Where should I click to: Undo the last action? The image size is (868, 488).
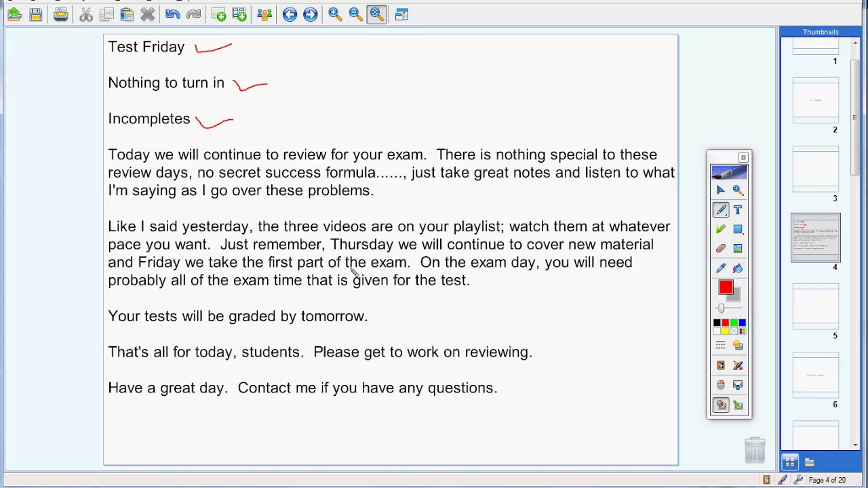tap(172, 14)
